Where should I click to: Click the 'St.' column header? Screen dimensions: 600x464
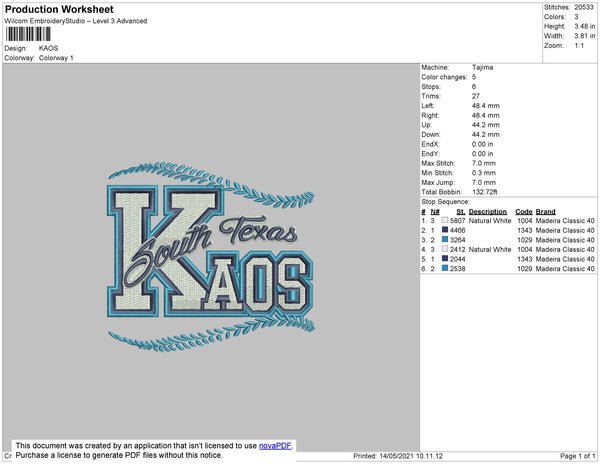461,212
